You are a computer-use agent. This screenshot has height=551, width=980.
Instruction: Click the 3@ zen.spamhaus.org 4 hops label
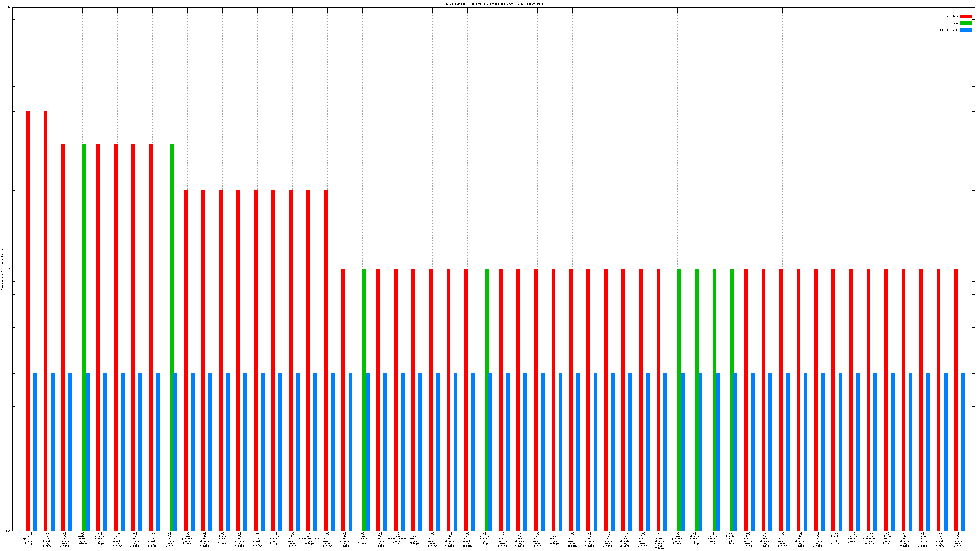click(187, 538)
